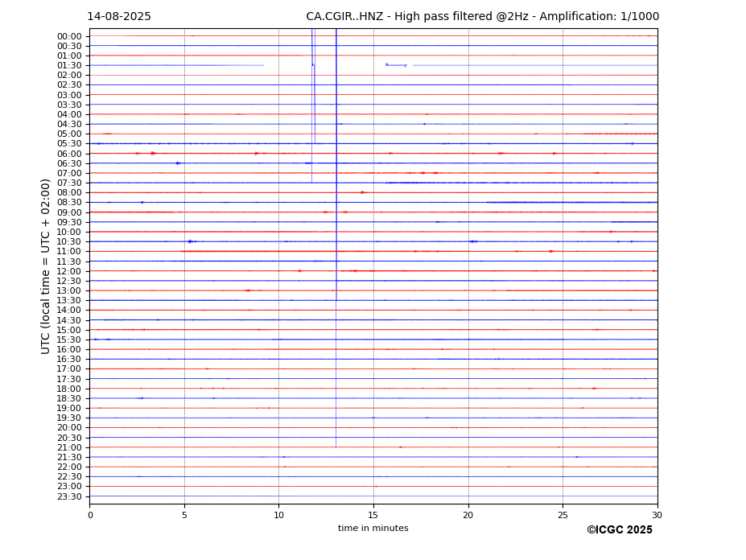Click the 14:30 time row label
The width and height of the screenshot is (746, 560).
(69, 320)
